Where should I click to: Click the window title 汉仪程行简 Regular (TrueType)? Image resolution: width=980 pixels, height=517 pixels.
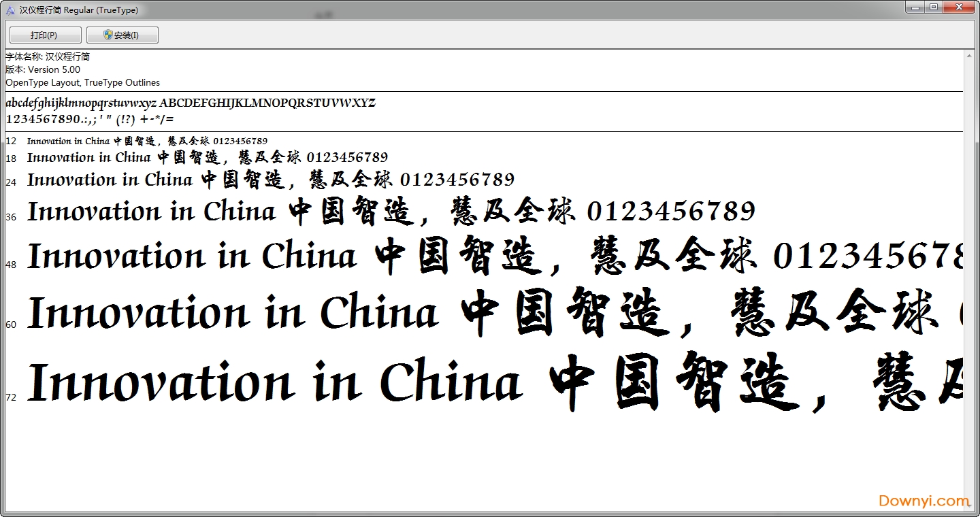pos(80,10)
